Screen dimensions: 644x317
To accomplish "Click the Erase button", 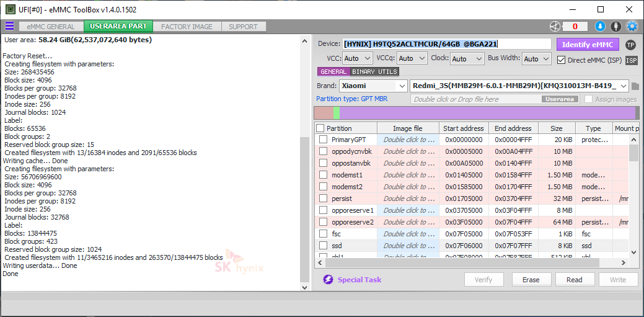I will (x=531, y=280).
